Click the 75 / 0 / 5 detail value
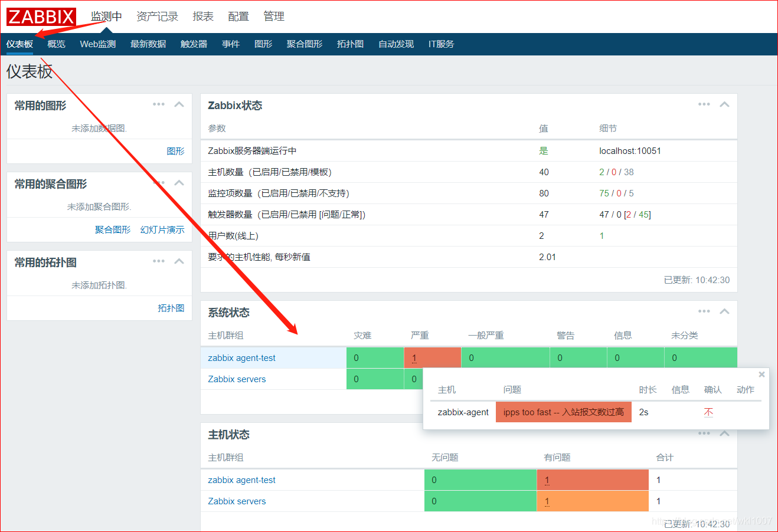 [616, 193]
